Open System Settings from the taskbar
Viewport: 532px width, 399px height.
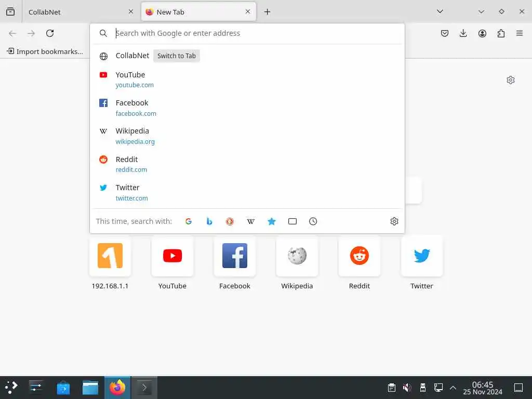click(x=36, y=388)
